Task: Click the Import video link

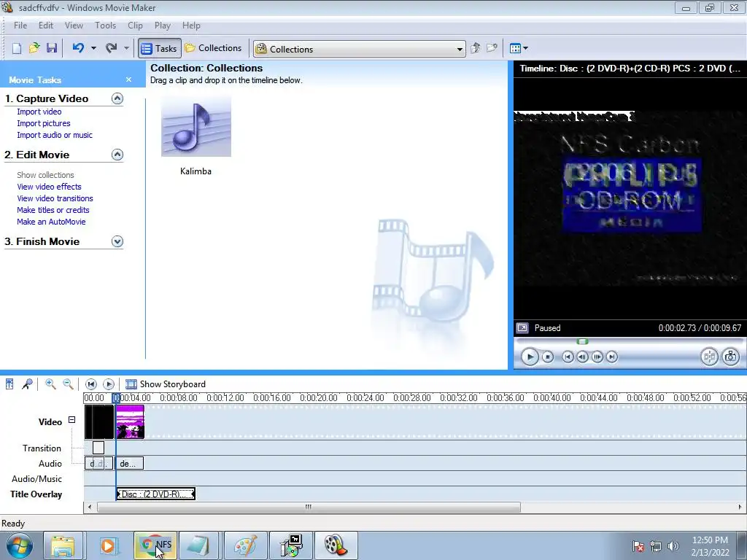Action: pos(39,112)
